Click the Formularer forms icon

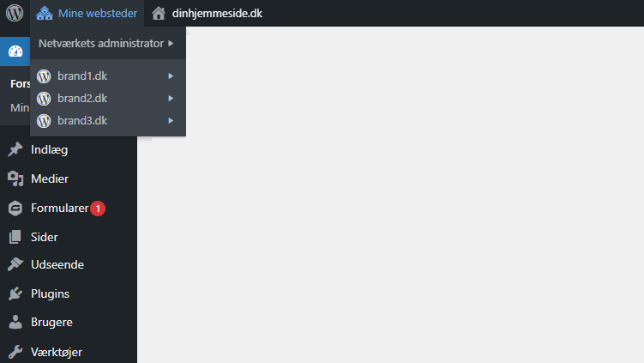(15, 208)
